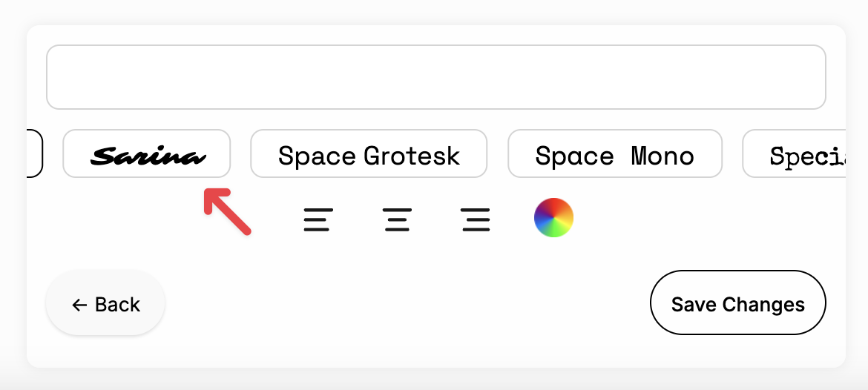Choose the Sarina script font
The width and height of the screenshot is (868, 390).
[x=146, y=154]
